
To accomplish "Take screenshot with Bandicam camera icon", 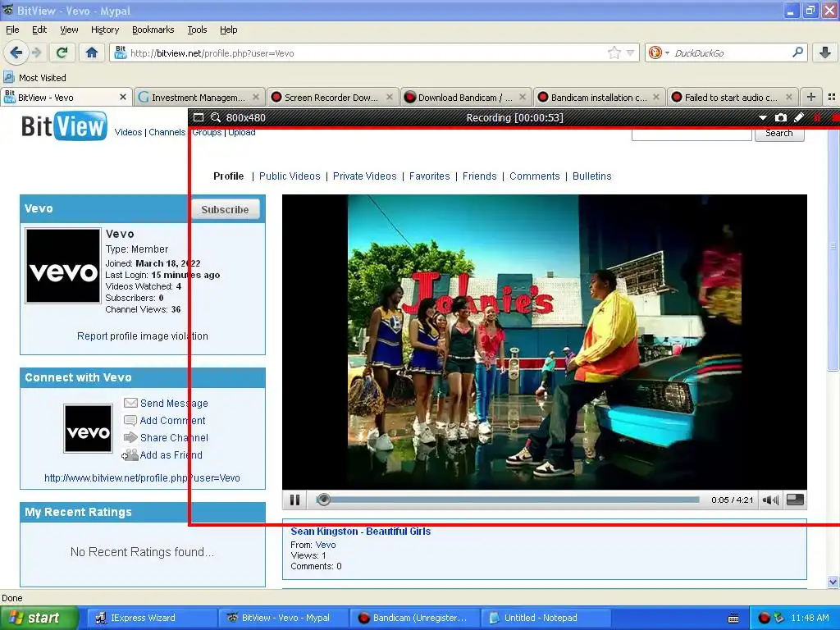I will click(781, 117).
